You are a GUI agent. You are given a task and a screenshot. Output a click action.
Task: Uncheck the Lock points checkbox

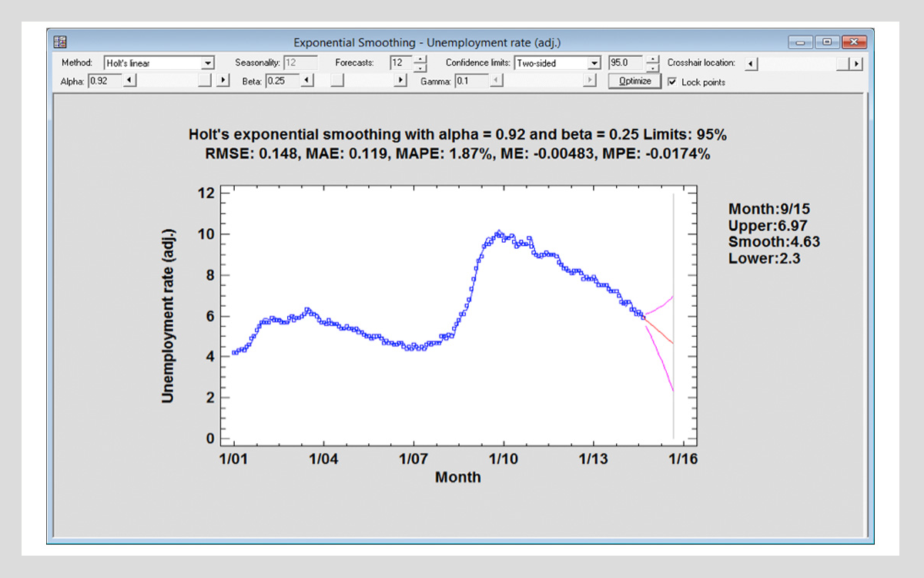click(672, 82)
